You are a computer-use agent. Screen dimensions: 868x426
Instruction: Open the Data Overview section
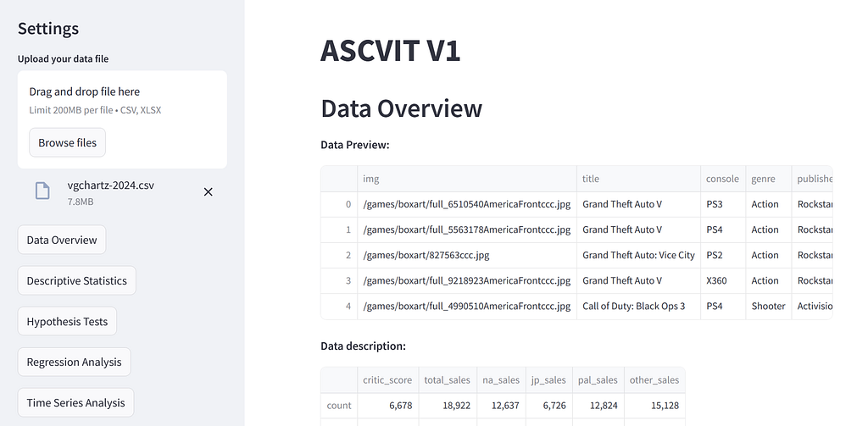[62, 240]
